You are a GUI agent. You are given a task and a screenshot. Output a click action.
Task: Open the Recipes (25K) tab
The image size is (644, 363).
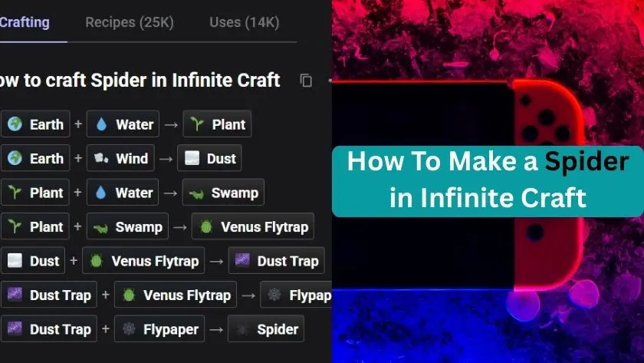(130, 22)
